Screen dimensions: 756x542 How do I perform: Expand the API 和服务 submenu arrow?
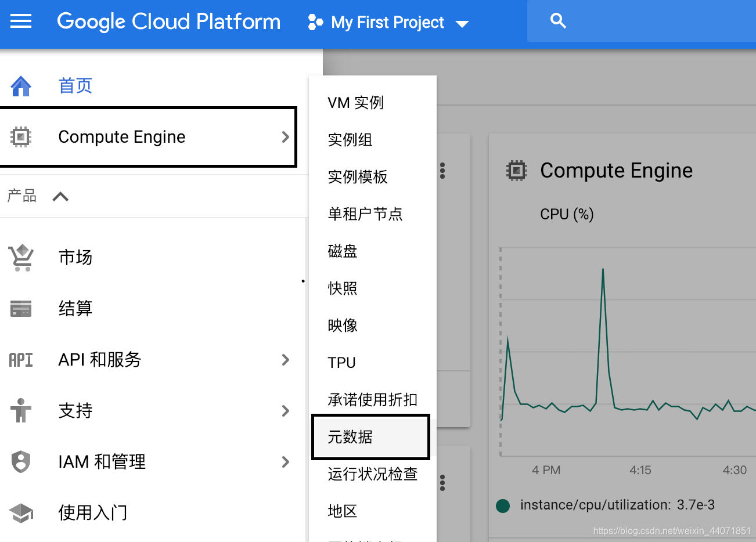point(285,360)
